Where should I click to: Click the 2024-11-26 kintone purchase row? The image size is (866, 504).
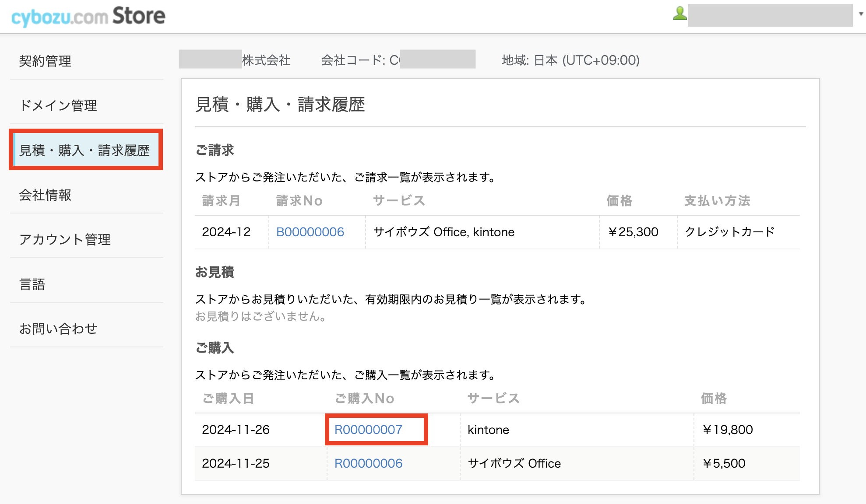coord(488,430)
